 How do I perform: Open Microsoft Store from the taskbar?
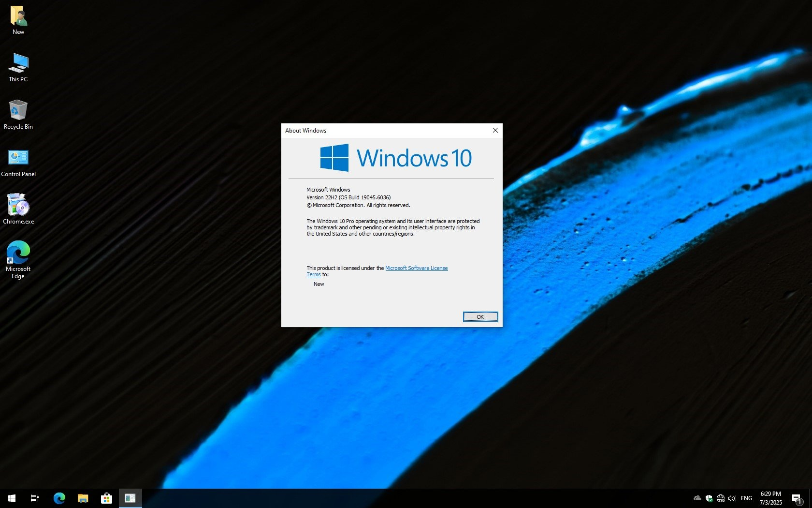pyautogui.click(x=106, y=498)
